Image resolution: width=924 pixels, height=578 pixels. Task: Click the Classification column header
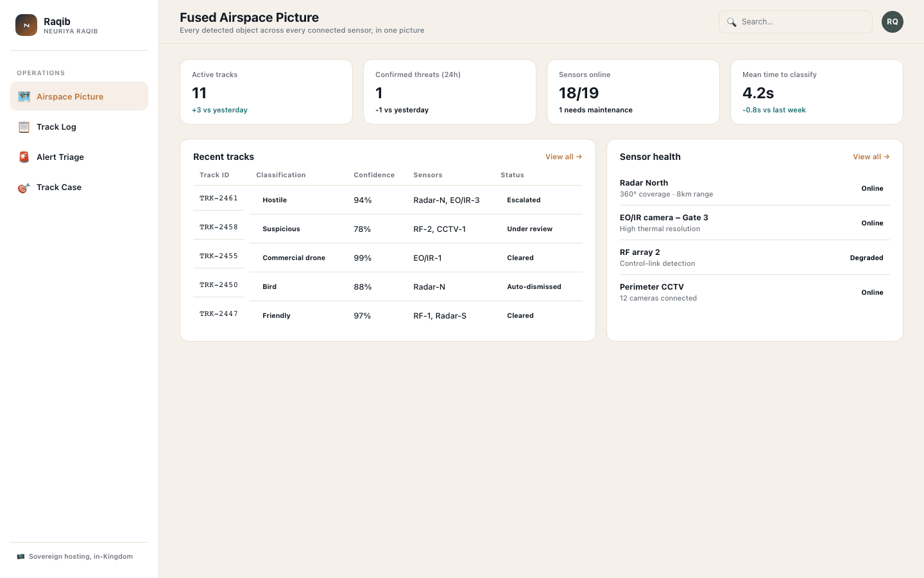pyautogui.click(x=281, y=175)
